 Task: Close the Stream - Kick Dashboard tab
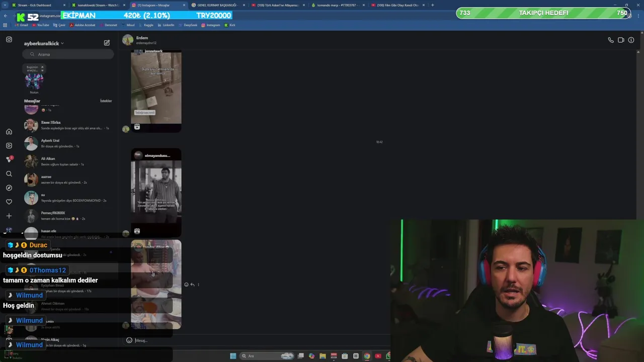(64, 5)
